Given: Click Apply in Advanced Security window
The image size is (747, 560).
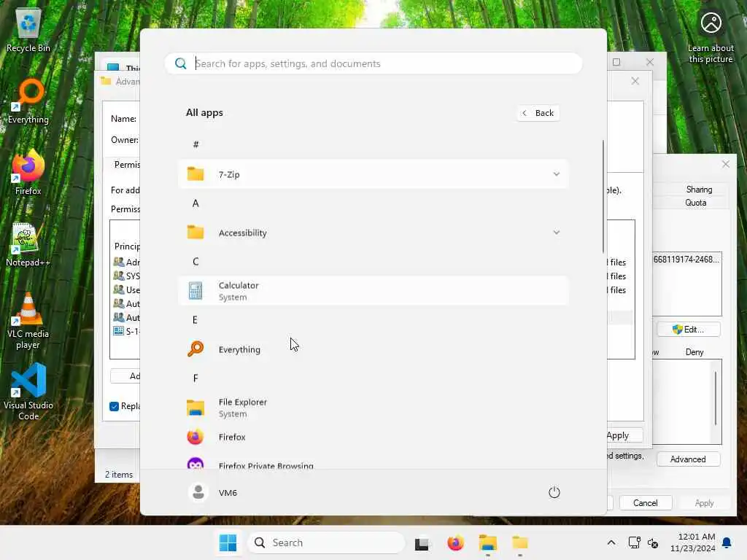Looking at the screenshot, I should coord(624,435).
